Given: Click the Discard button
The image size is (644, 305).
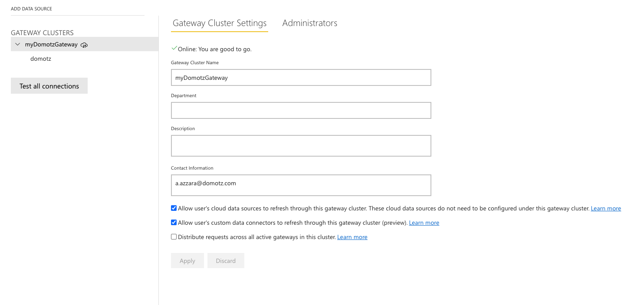Looking at the screenshot, I should pos(226,261).
